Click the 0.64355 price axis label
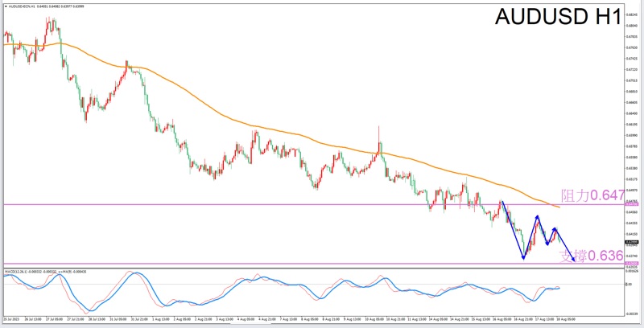This screenshot has height=328, width=644. (632, 223)
